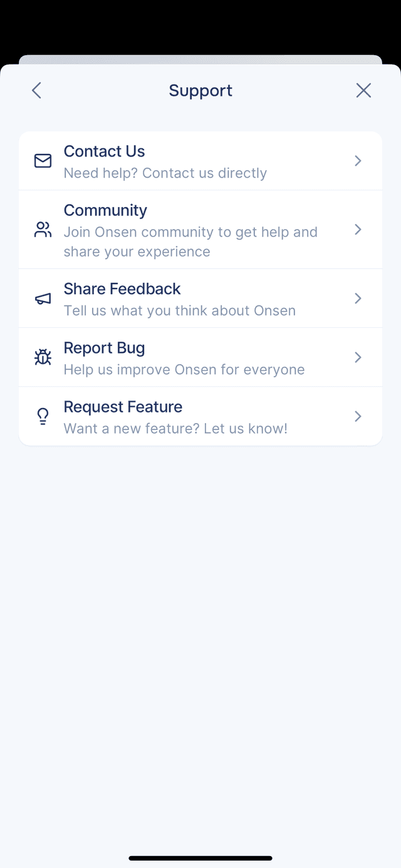Click the lightbulb icon beside Request Feature
Image resolution: width=401 pixels, height=868 pixels.
tap(42, 416)
